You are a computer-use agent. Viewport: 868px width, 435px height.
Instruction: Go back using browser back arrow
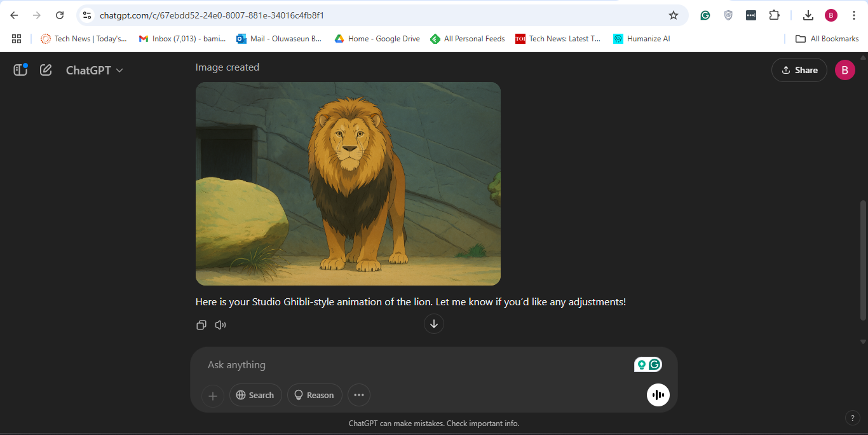14,15
